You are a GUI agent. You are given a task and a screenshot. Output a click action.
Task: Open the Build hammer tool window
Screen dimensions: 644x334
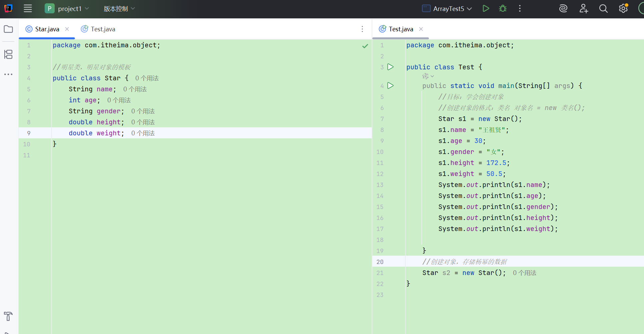point(8,316)
